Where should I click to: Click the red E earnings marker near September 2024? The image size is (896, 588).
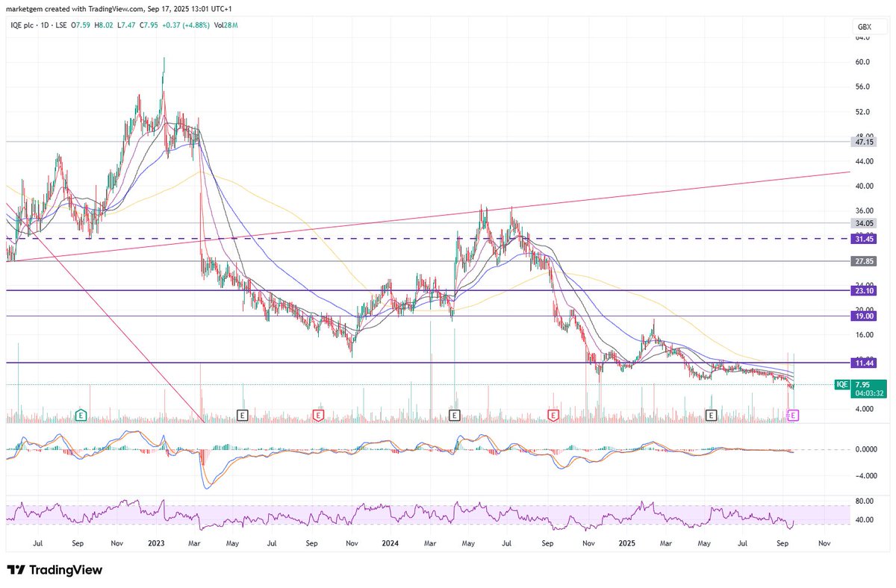[553, 415]
